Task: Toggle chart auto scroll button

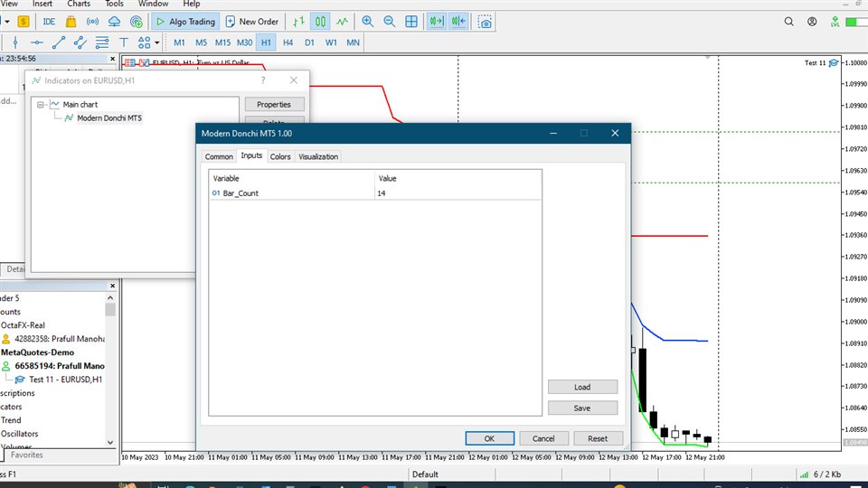Action: pos(437,21)
